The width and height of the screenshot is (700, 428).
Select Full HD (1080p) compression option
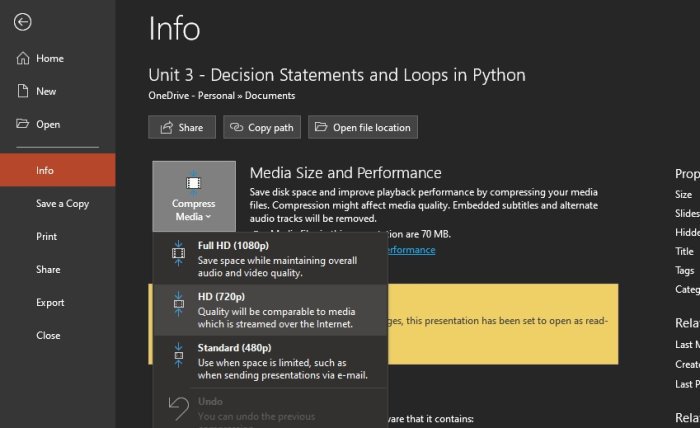pos(270,259)
